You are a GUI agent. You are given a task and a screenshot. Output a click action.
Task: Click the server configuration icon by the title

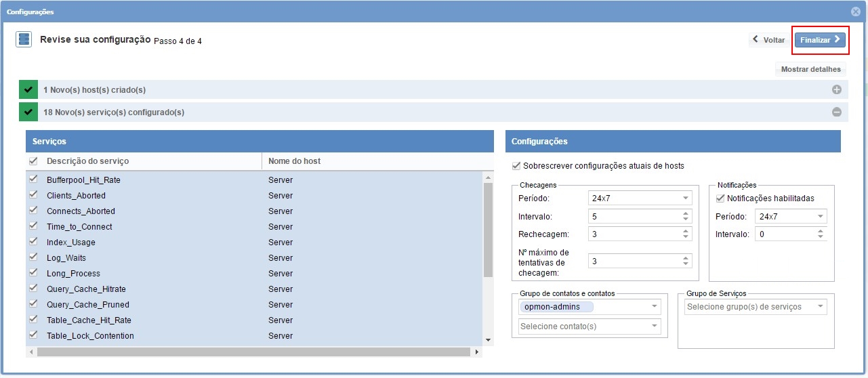(24, 40)
